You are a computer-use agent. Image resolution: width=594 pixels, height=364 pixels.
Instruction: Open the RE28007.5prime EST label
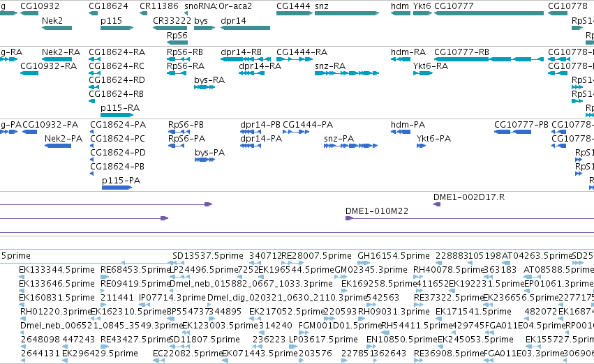coord(316,256)
